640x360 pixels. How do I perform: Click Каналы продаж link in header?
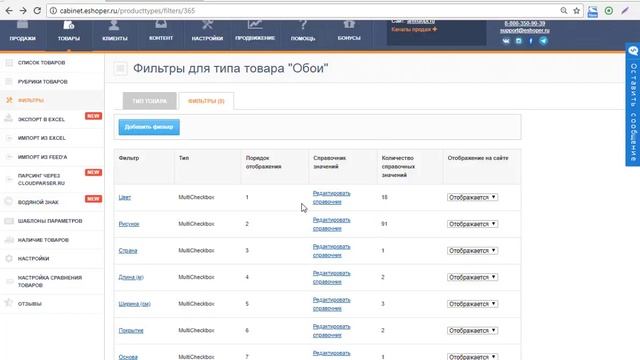pos(414,29)
